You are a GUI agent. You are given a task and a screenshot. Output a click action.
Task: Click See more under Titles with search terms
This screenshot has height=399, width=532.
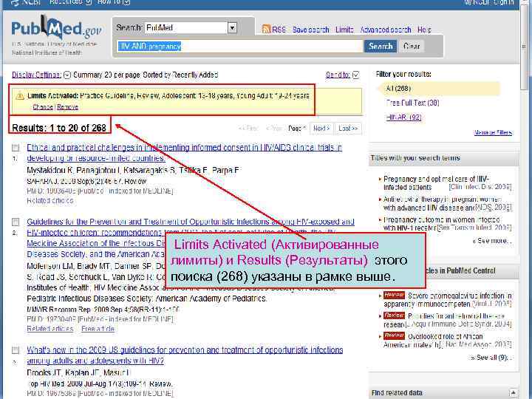491,241
